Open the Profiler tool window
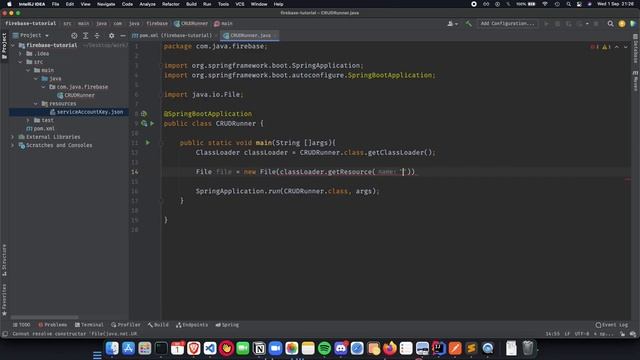Image resolution: width=640 pixels, height=360 pixels. (126, 325)
